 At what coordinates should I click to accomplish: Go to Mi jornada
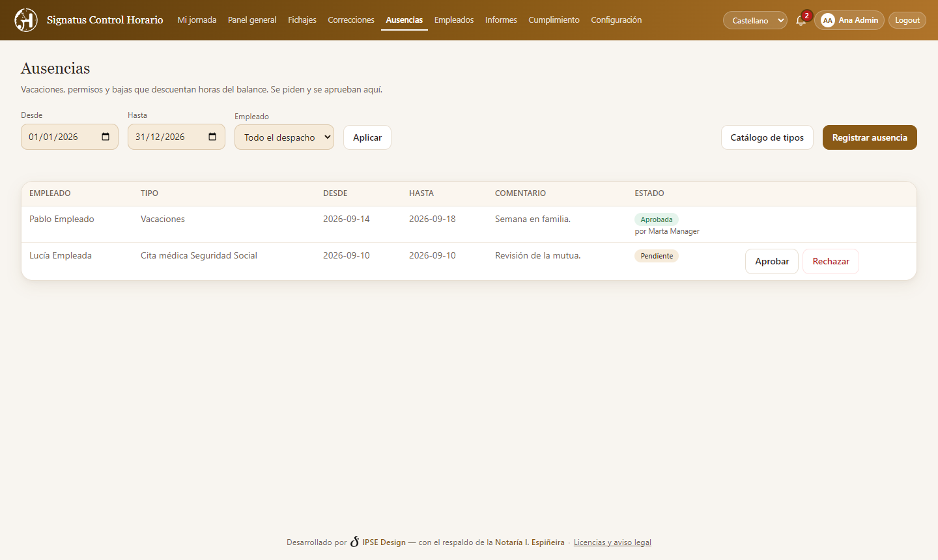pos(197,20)
